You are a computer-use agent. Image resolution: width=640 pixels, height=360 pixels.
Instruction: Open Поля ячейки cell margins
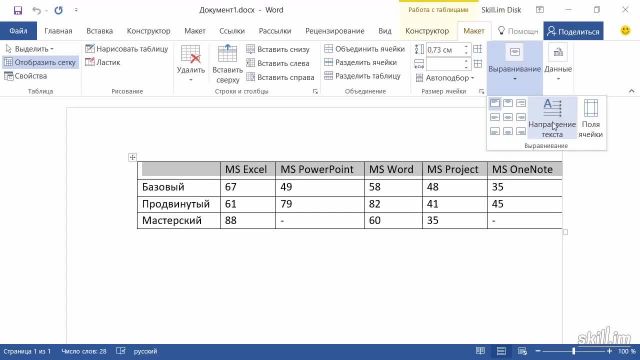pos(591,118)
